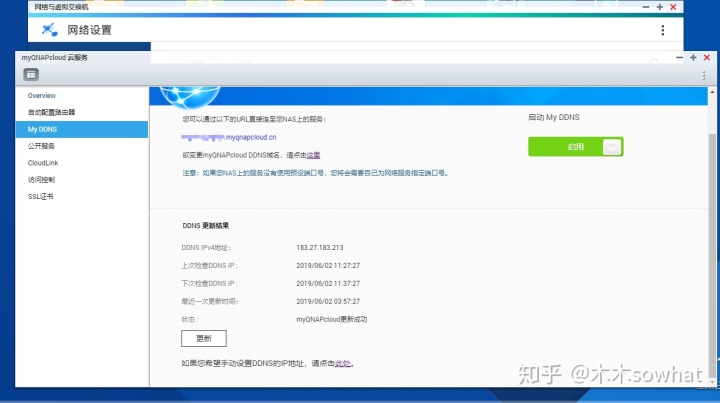Minimize the myQNAPcloud window

[x=679, y=57]
